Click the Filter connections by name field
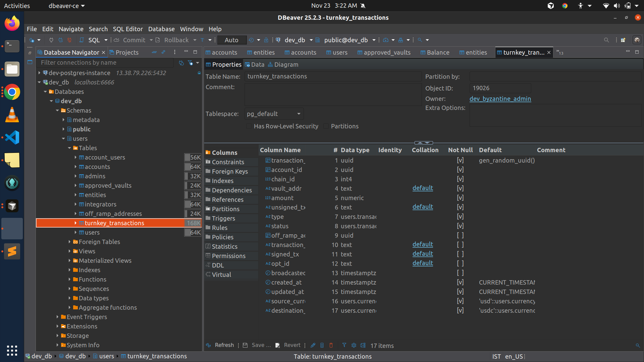The width and height of the screenshot is (644, 362). click(106, 63)
